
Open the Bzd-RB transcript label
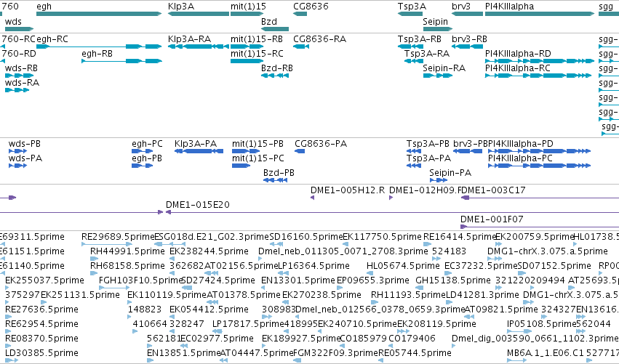(277, 68)
